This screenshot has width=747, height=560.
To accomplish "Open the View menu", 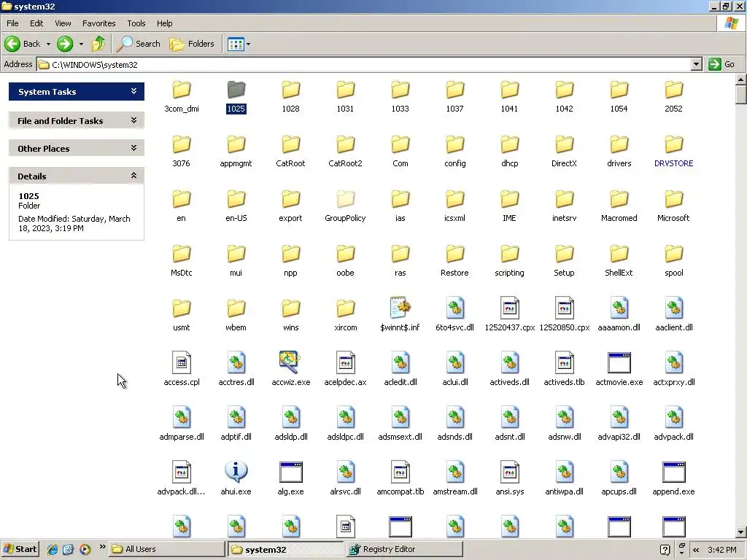I will 63,23.
